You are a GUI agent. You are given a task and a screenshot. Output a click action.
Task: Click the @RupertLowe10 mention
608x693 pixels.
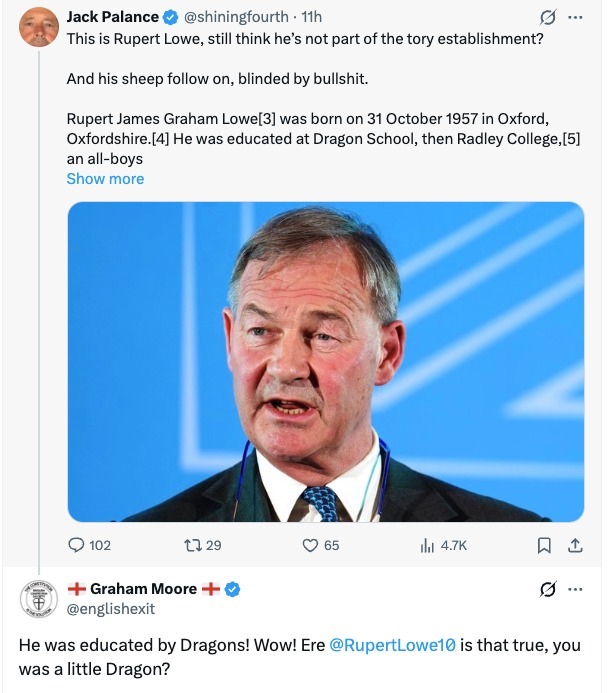(x=392, y=645)
